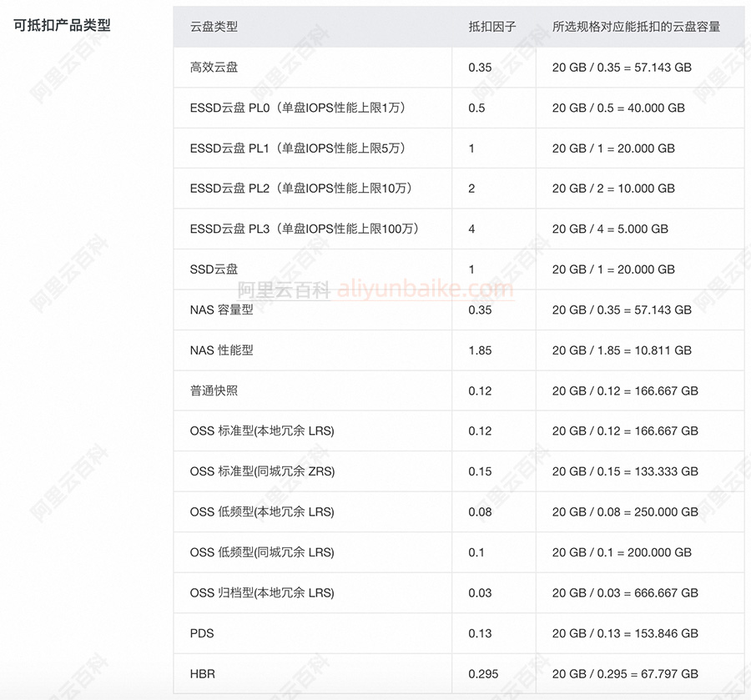
Task: Click the 抵扣因子 column header
Action: 491,26
